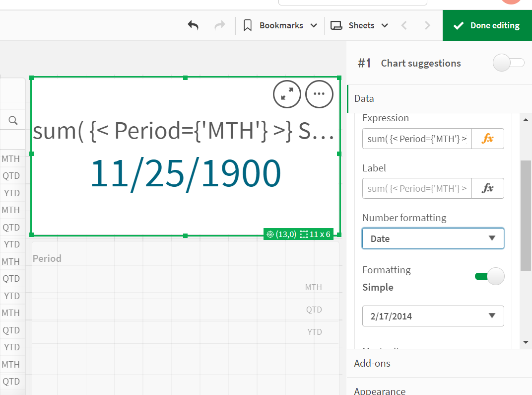Screen dimensions: 532x395
Task: Enable the Chart suggestions toggle
Action: [x=508, y=63]
